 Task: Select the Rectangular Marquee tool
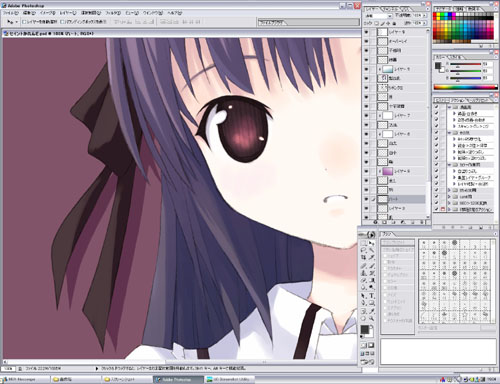pyautogui.click(x=364, y=243)
